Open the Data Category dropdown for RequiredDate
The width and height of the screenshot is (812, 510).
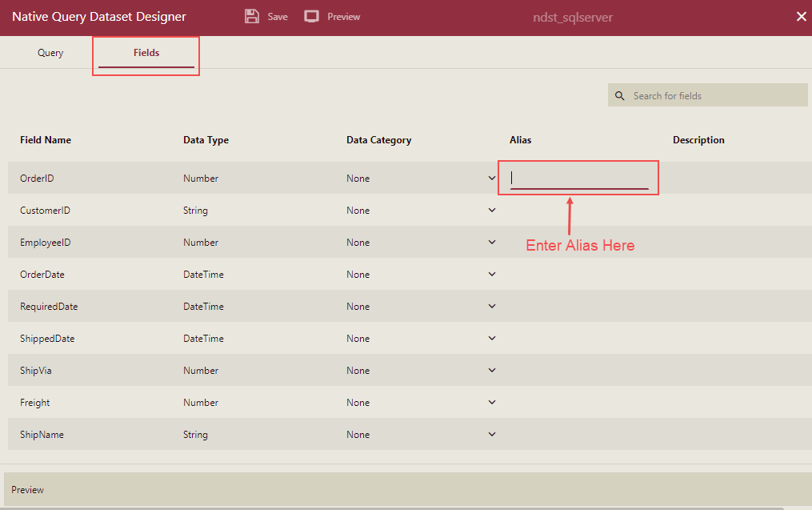click(492, 306)
